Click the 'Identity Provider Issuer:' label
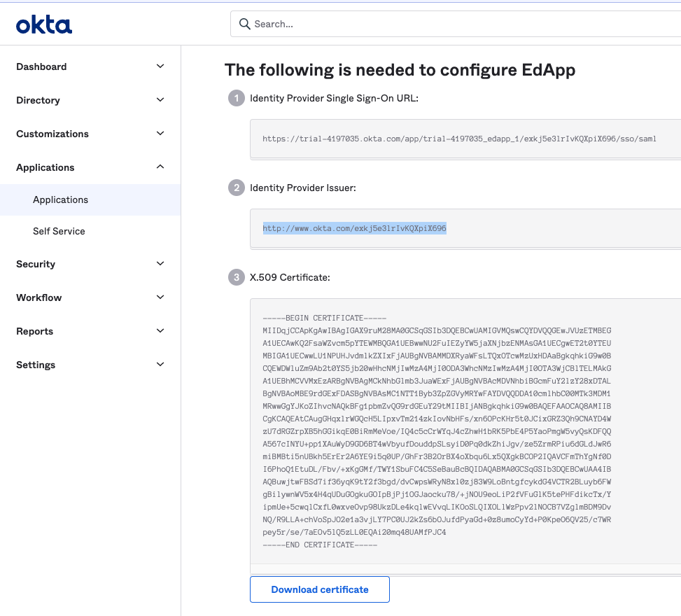The image size is (681, 616). (303, 188)
